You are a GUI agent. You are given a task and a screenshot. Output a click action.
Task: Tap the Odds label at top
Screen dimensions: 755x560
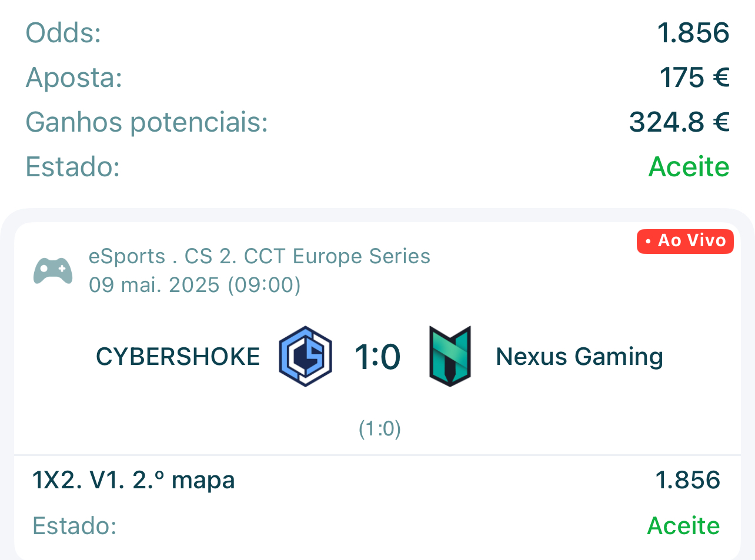point(64,33)
